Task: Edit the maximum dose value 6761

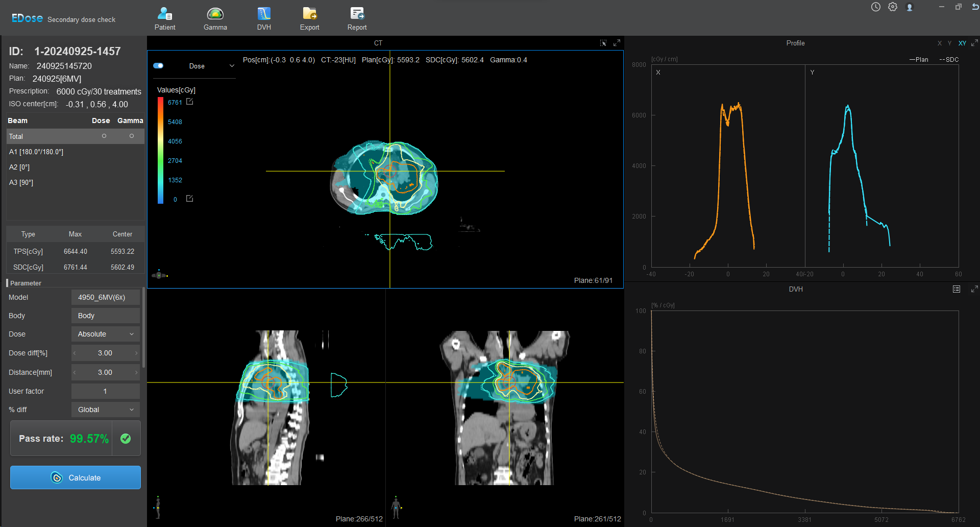Action: pos(190,102)
